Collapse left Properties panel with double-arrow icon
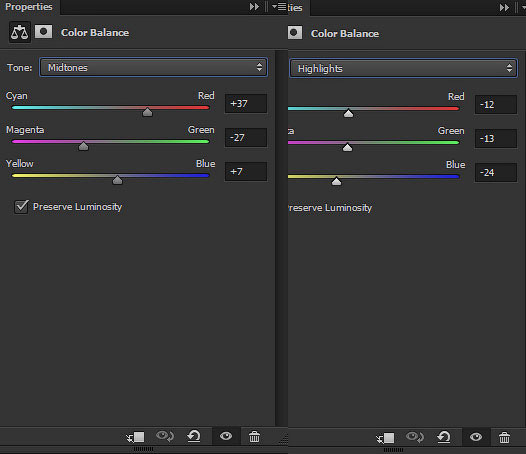Viewport: 526px width, 454px height. pyautogui.click(x=254, y=7)
